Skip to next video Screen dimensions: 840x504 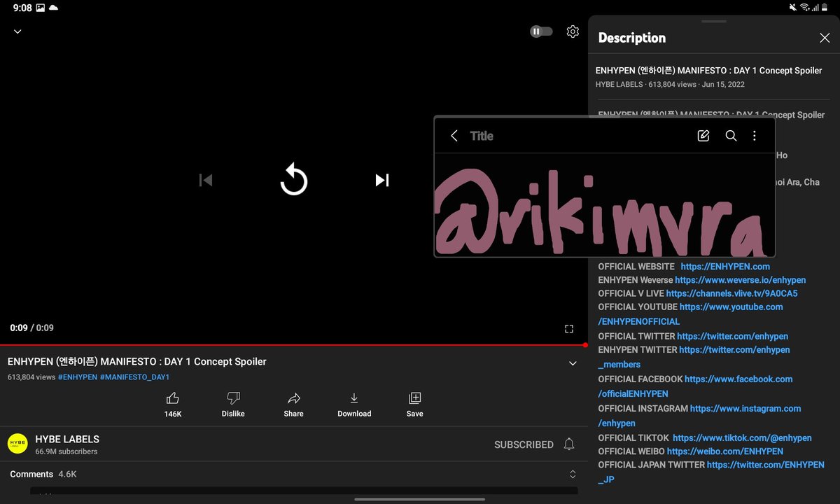381,180
